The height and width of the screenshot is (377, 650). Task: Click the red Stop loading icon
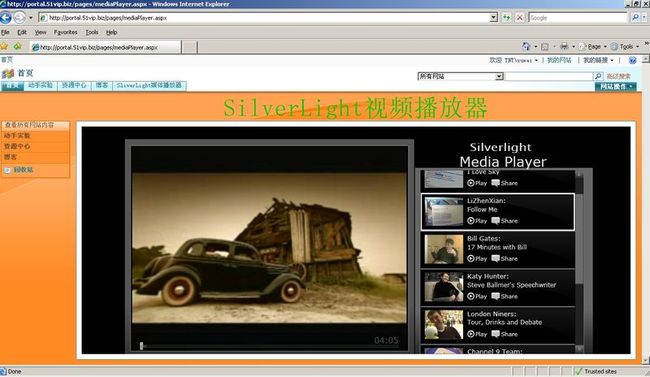pyautogui.click(x=519, y=18)
